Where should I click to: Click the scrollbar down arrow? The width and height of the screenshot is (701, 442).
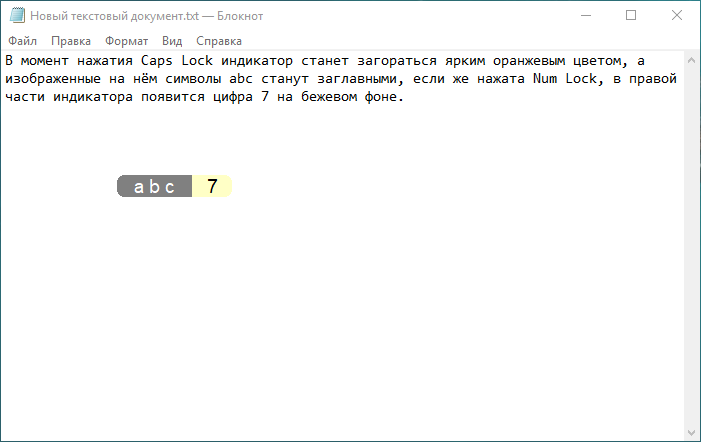click(691, 433)
